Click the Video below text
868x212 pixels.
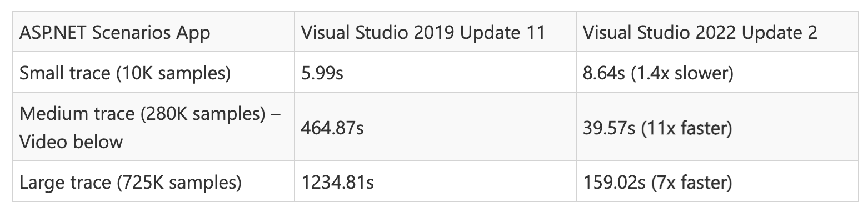point(71,141)
